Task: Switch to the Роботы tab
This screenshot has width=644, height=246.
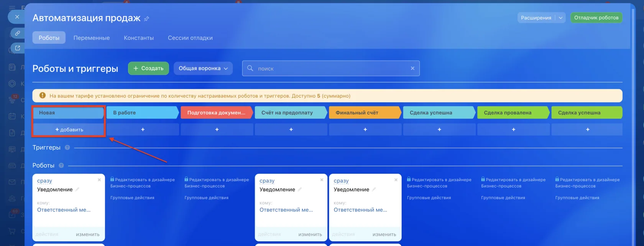Action: point(49,38)
